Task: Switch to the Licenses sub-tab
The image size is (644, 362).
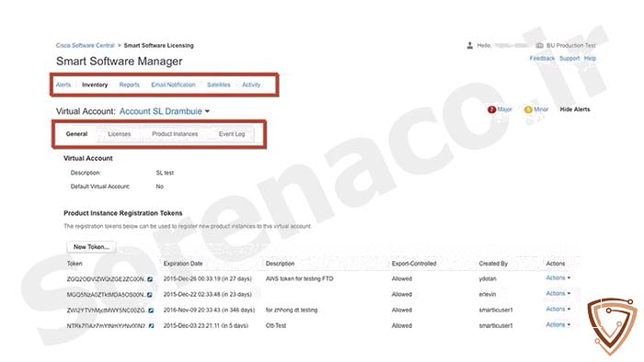Action: (119, 134)
